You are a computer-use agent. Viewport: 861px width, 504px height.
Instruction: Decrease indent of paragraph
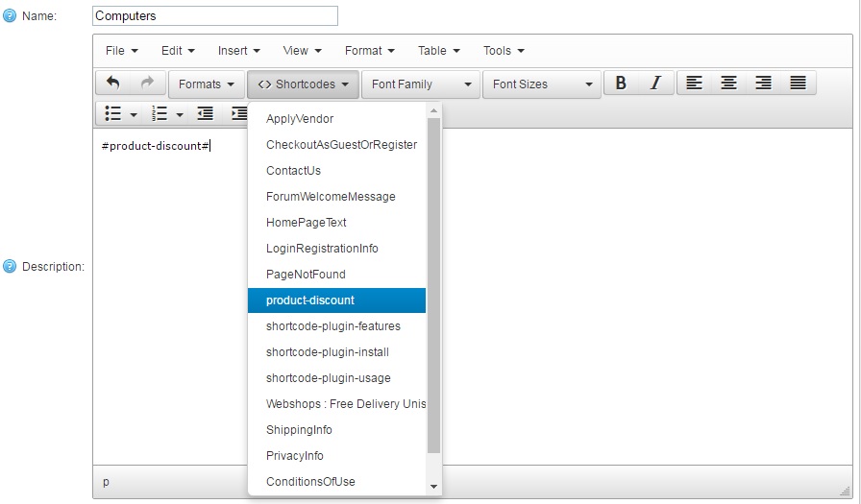tap(205, 114)
